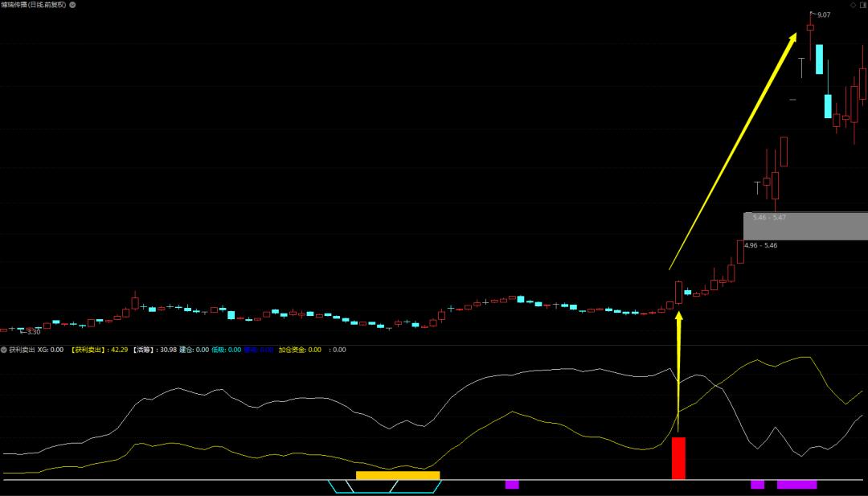Open the dropdown next to 博瑞传播 title
Image resolution: width=868 pixels, height=496 pixels.
pos(72,5)
